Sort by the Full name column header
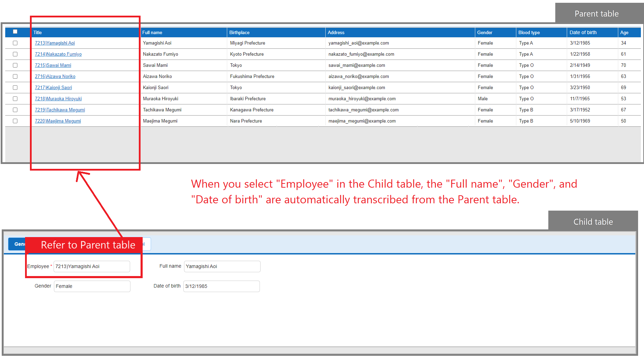This screenshot has height=361, width=644. point(183,32)
